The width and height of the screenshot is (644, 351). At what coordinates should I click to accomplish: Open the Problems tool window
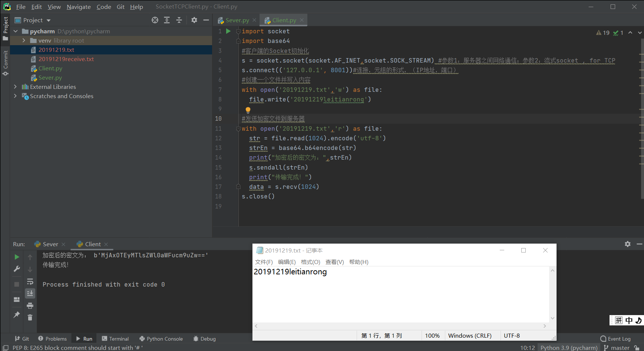[x=52, y=338]
